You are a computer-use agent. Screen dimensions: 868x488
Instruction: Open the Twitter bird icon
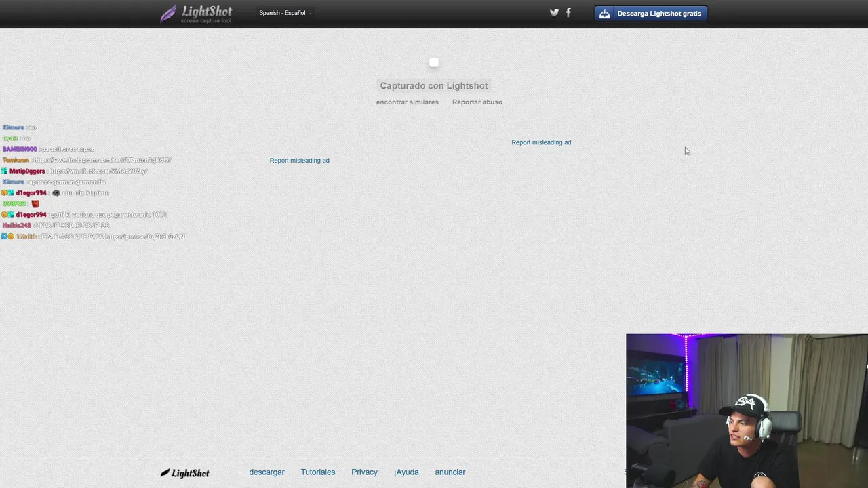coord(554,12)
